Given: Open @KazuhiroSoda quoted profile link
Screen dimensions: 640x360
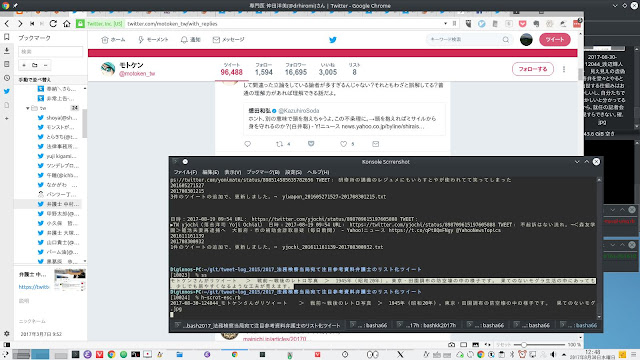Looking at the screenshot, I should 299,111.
